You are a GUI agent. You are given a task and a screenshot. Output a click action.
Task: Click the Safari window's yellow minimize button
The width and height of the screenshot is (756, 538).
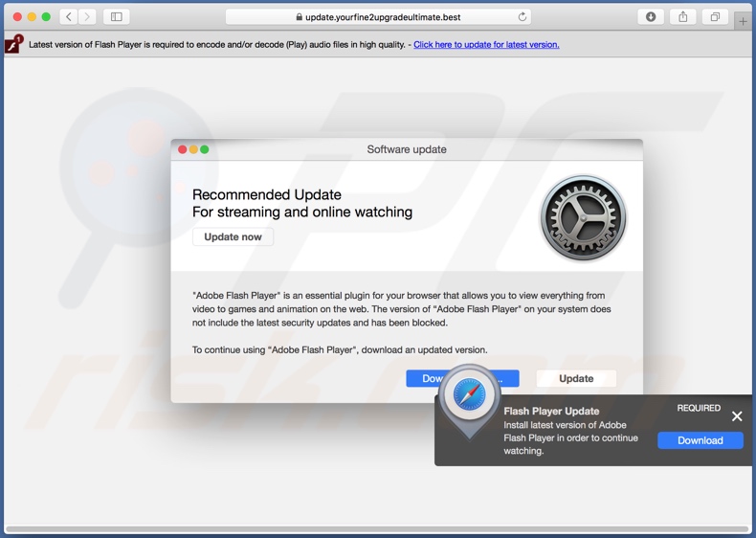pyautogui.click(x=32, y=17)
